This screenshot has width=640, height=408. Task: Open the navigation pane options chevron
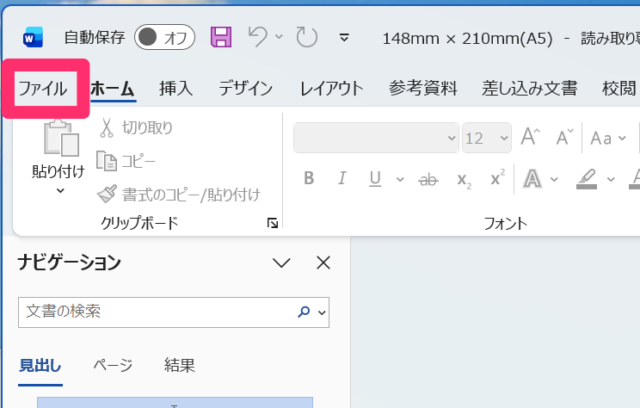pos(282,263)
